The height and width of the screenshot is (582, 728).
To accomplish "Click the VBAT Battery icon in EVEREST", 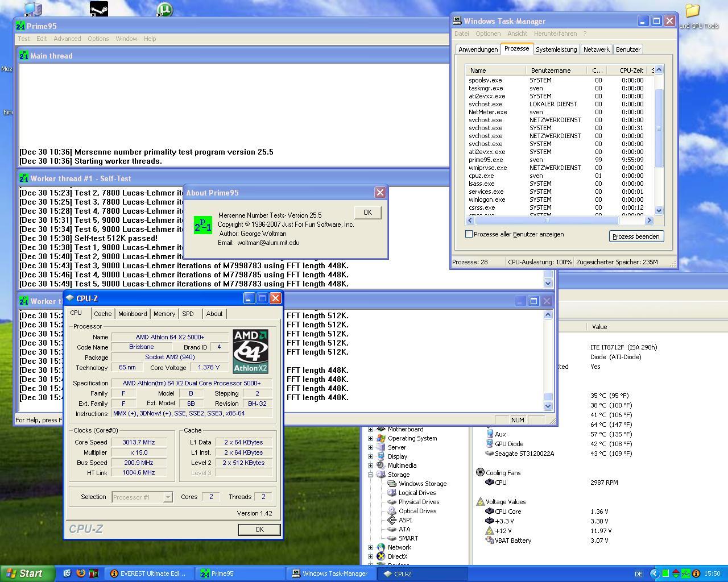I will pyautogui.click(x=489, y=541).
